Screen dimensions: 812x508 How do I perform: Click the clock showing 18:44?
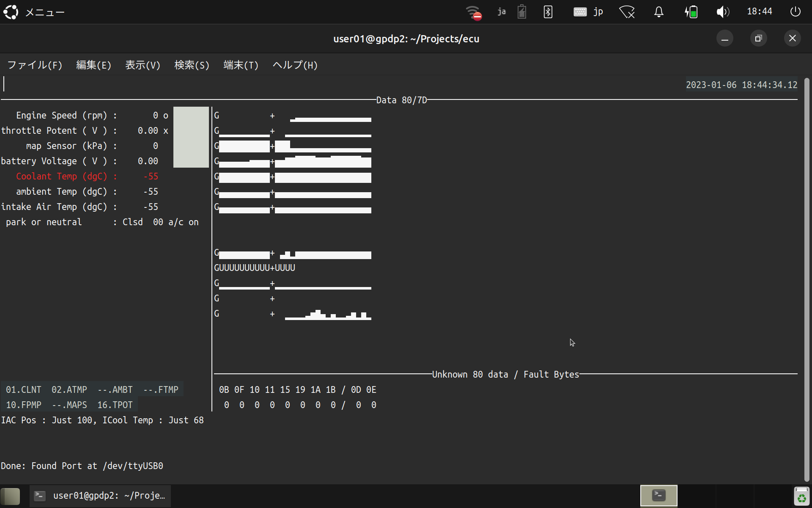pyautogui.click(x=759, y=12)
